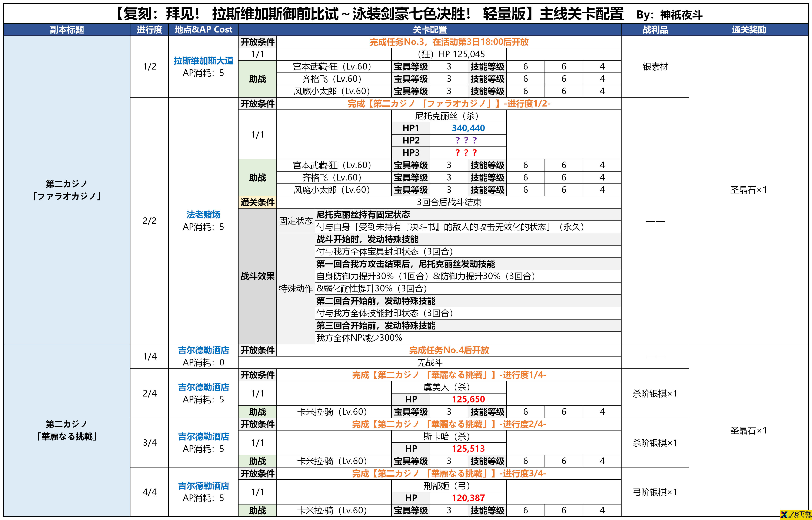Image resolution: width=812 pixels, height=520 pixels.
Task: Click the '通关条件' label cell
Action: [257, 202]
